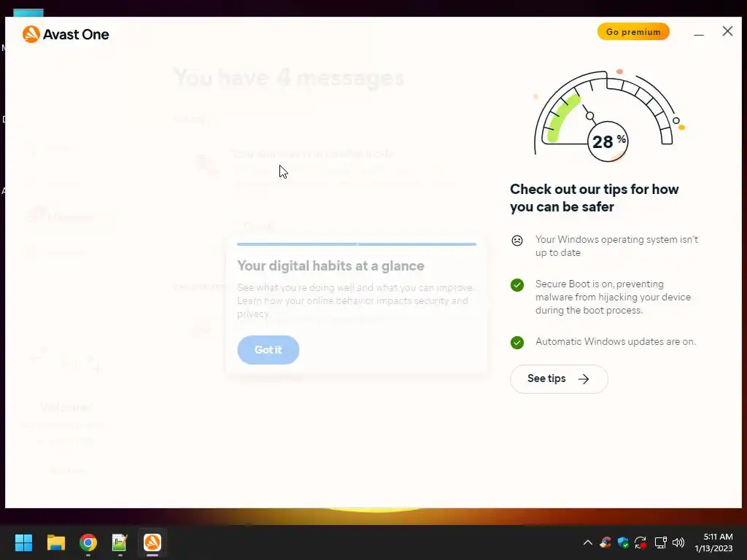Open the green notepad app in taskbar

click(120, 542)
